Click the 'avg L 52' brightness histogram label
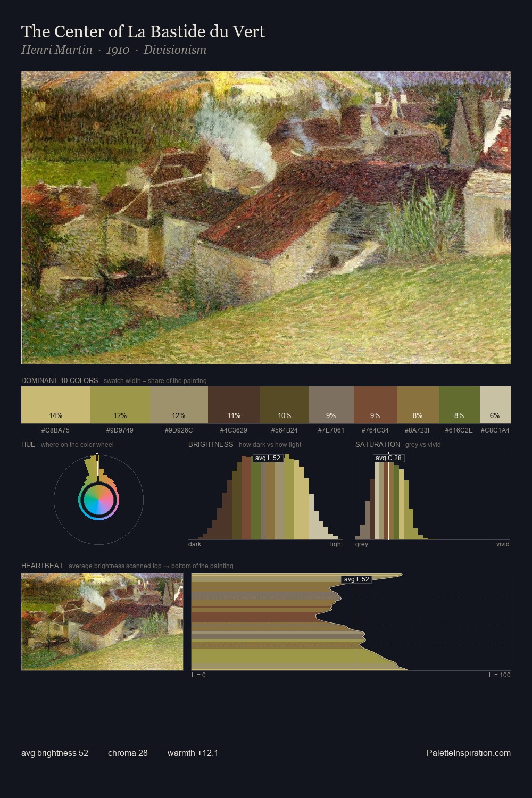532x798 pixels. tap(268, 458)
